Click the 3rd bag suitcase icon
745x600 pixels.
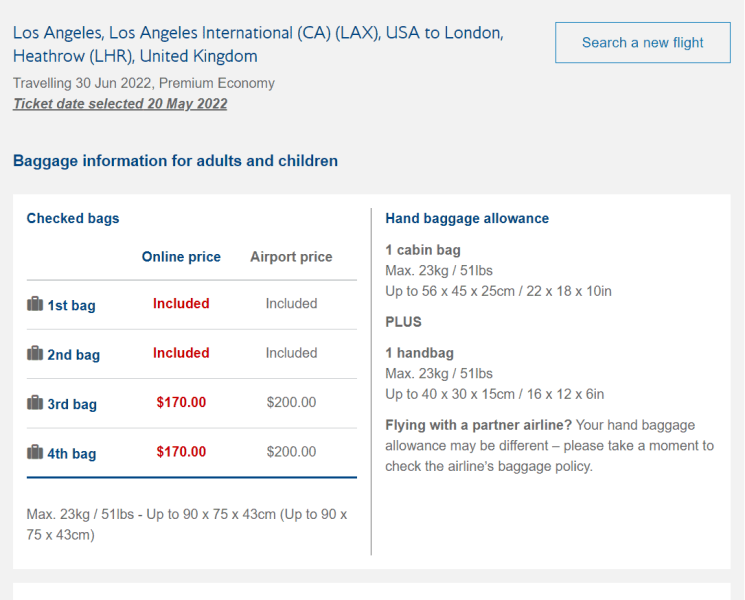tap(35, 402)
